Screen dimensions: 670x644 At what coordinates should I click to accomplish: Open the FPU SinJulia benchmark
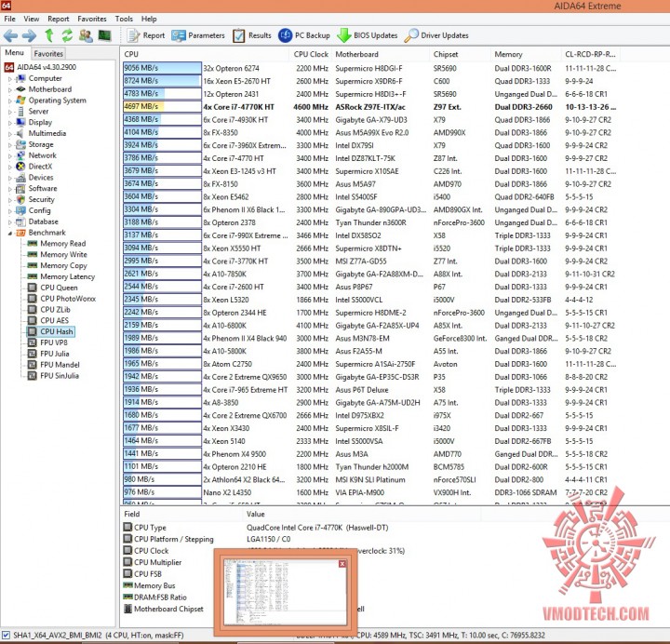tap(53, 376)
